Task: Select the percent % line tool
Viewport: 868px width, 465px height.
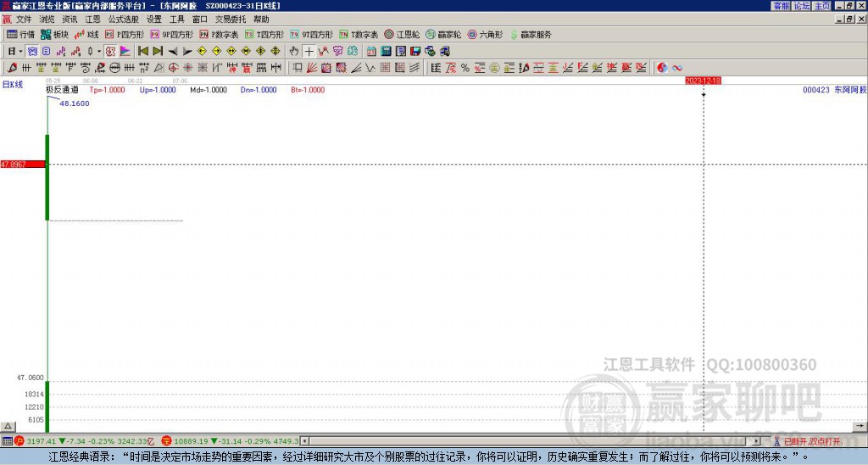Action: pyautogui.click(x=465, y=68)
